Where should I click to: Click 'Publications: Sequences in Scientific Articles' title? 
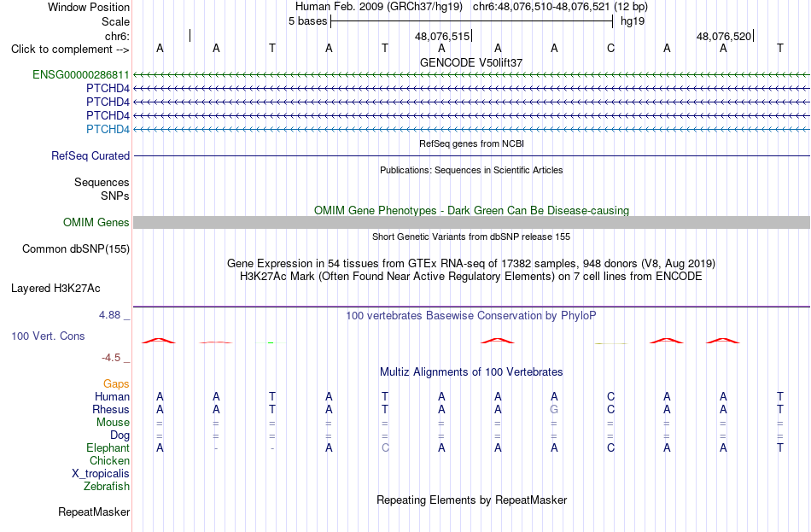[471, 170]
